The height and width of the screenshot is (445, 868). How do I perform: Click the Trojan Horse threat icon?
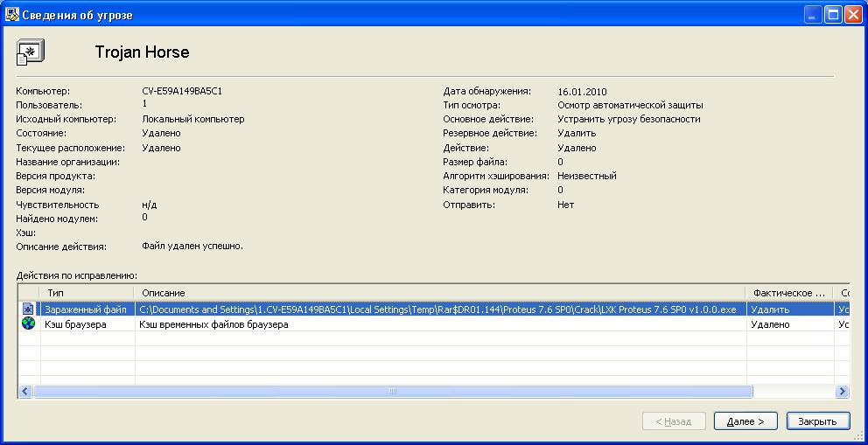(31, 52)
